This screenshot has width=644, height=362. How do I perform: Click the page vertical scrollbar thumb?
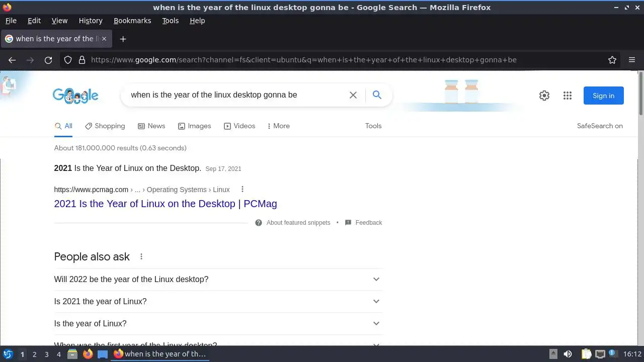pos(640,94)
